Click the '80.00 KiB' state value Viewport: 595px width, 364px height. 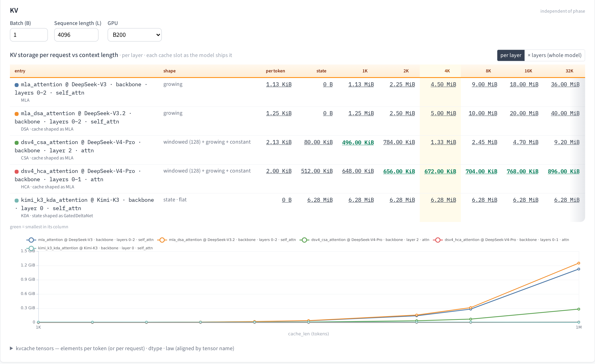pyautogui.click(x=318, y=142)
